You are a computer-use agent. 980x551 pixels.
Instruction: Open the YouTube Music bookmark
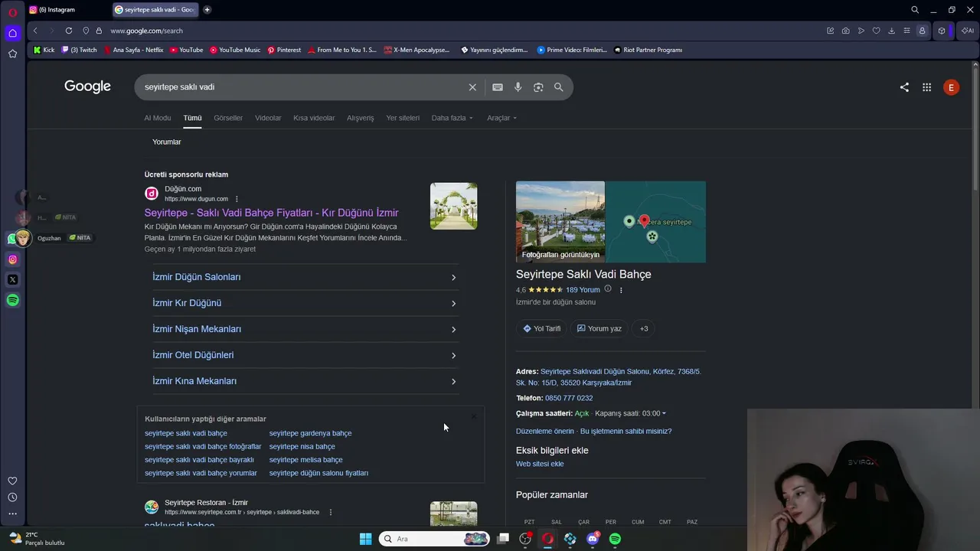pyautogui.click(x=235, y=50)
